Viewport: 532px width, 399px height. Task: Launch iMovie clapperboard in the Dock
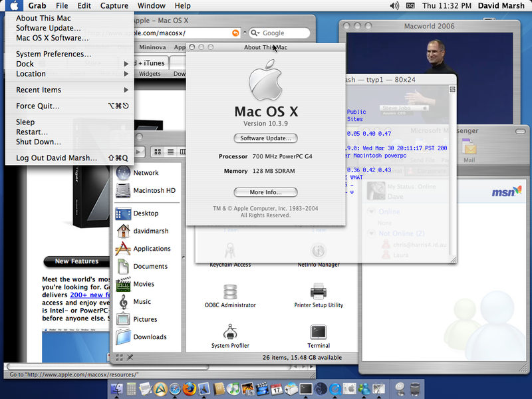[262, 389]
